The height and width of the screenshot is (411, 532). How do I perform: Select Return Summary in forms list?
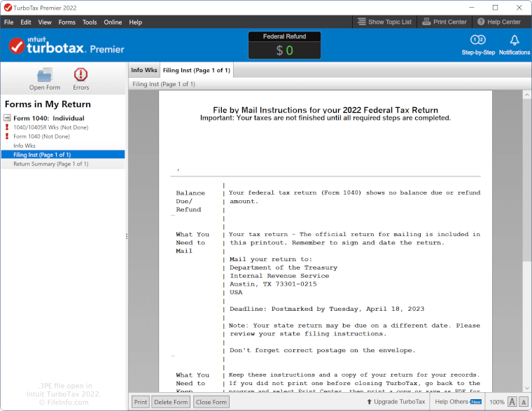(x=50, y=164)
